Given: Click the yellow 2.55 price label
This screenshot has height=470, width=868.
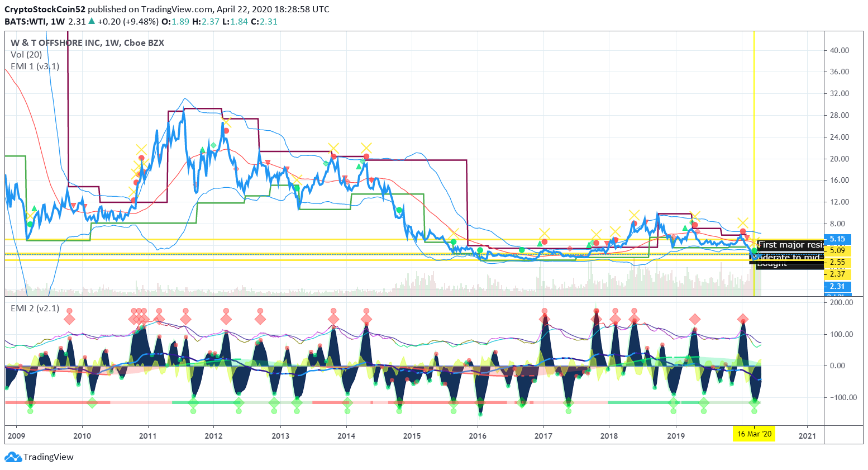Looking at the screenshot, I should coord(837,263).
